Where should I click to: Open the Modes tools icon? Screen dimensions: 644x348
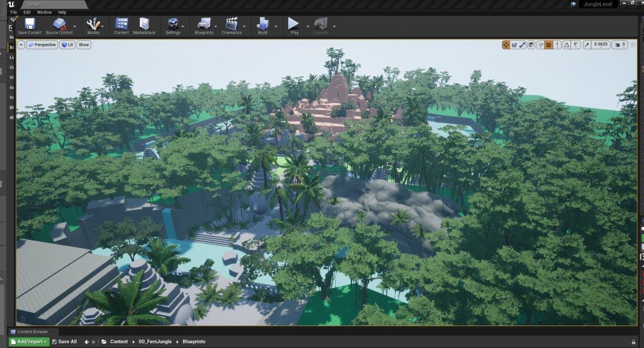(93, 25)
